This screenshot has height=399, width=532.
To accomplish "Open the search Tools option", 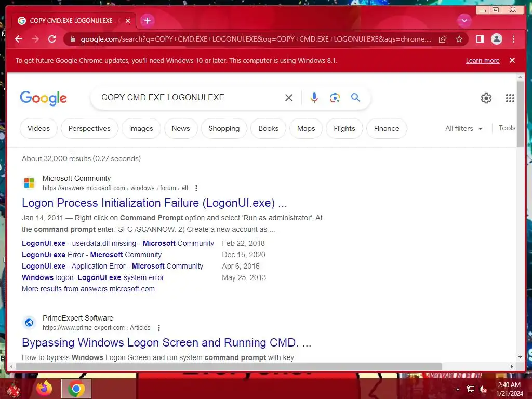I will tap(507, 128).
